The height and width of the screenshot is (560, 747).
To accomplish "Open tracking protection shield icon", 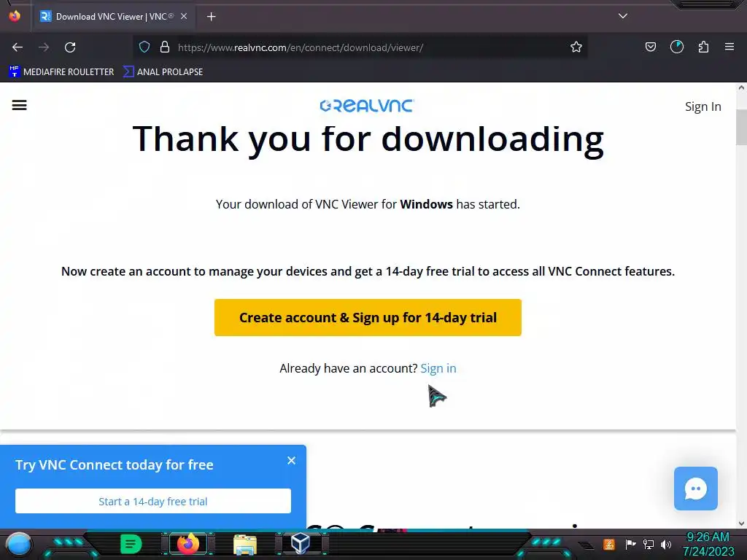I will [144, 47].
